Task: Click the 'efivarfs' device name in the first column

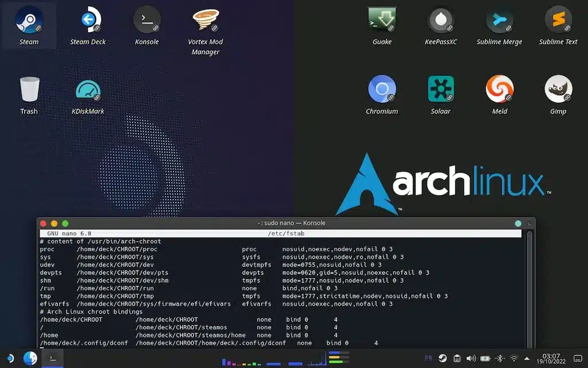Action: 55,304
